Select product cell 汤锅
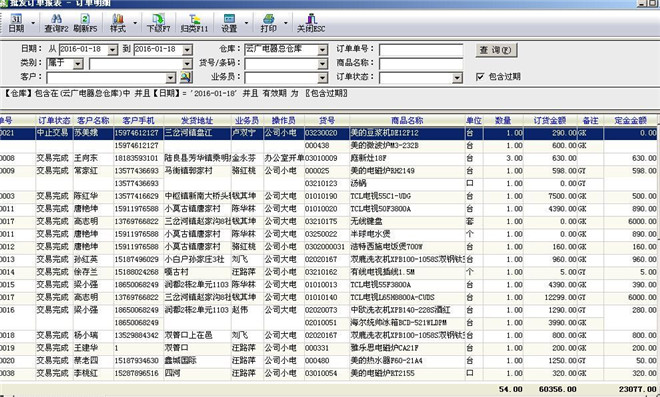This screenshot has width=660, height=397. 407,184
